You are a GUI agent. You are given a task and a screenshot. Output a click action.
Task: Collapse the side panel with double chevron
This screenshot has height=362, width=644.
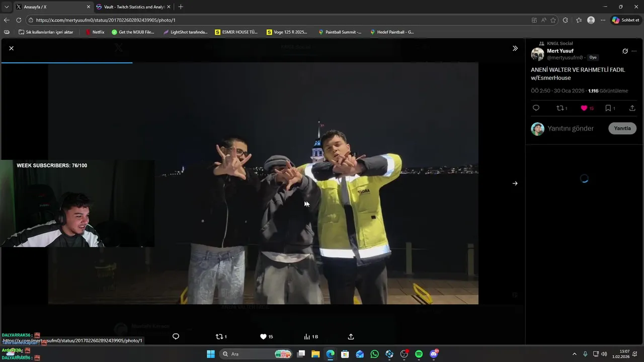pos(515,48)
